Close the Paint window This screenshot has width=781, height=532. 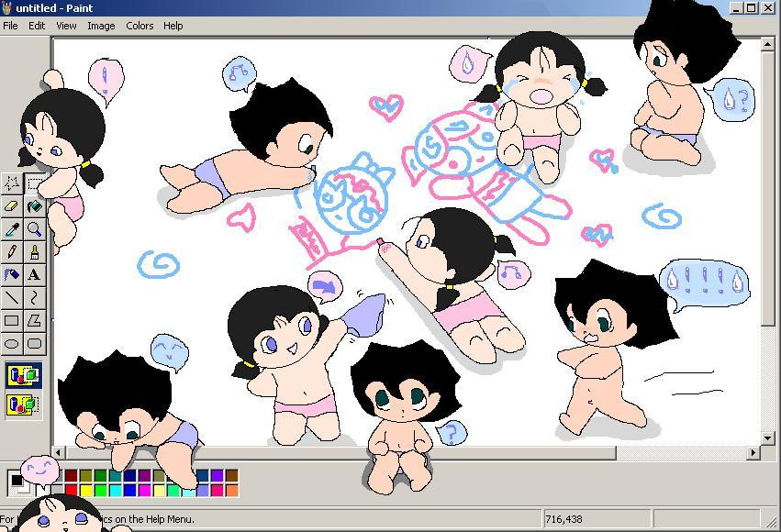coord(768,7)
